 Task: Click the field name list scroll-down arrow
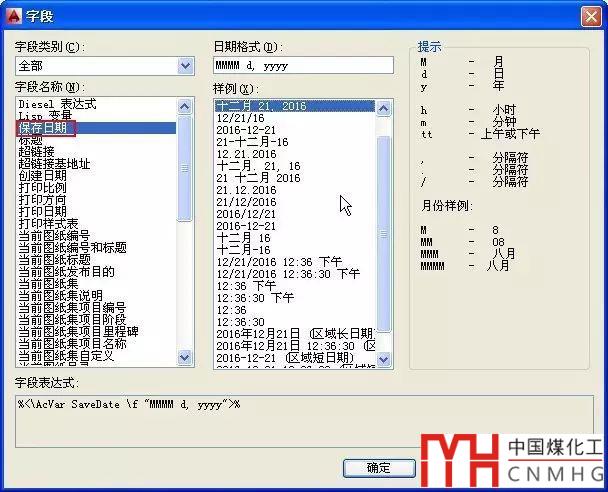click(185, 357)
